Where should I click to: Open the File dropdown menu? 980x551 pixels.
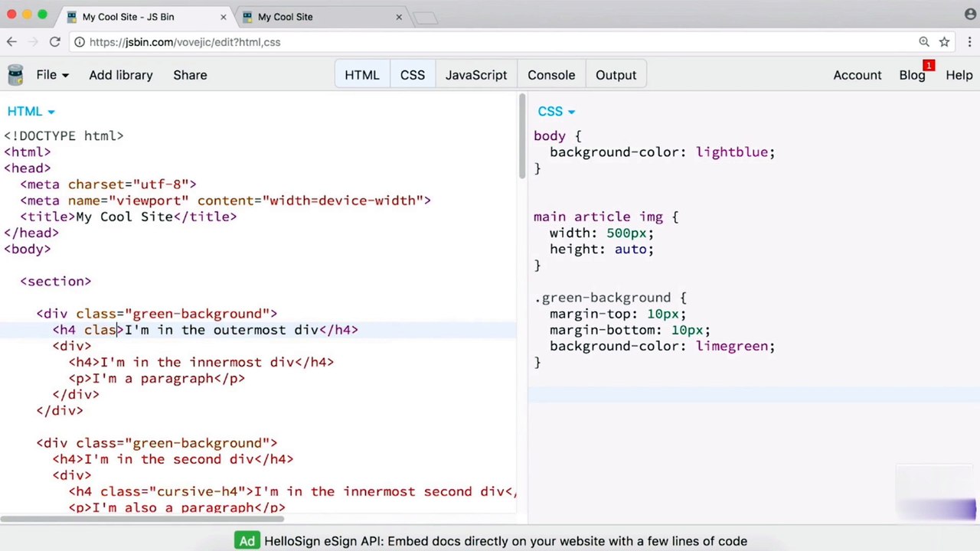(52, 75)
